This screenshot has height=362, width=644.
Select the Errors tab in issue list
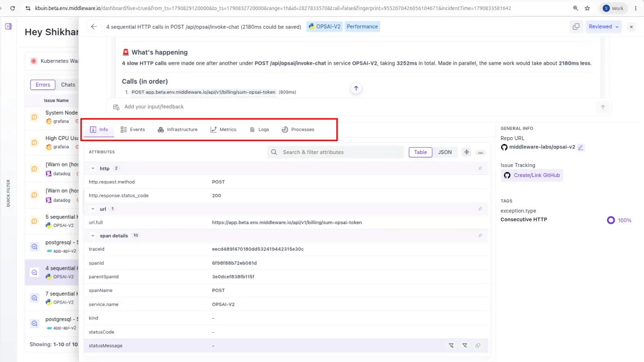(43, 84)
